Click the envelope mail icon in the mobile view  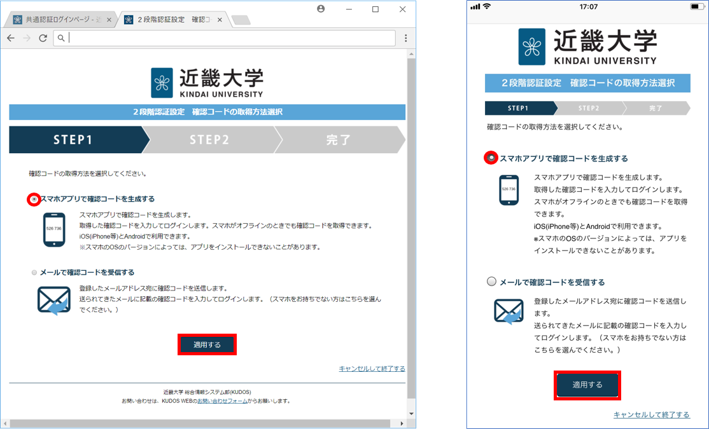(509, 311)
